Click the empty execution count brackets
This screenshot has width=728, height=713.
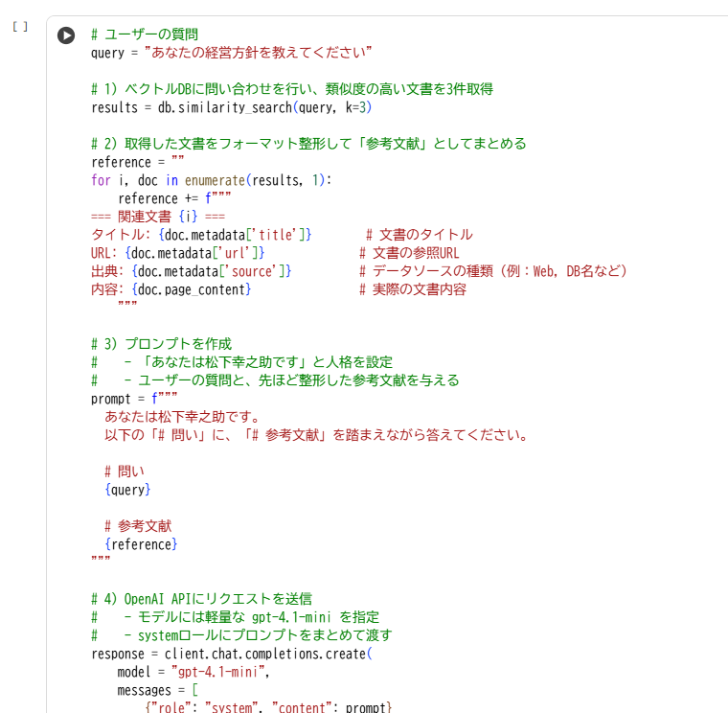[20, 27]
